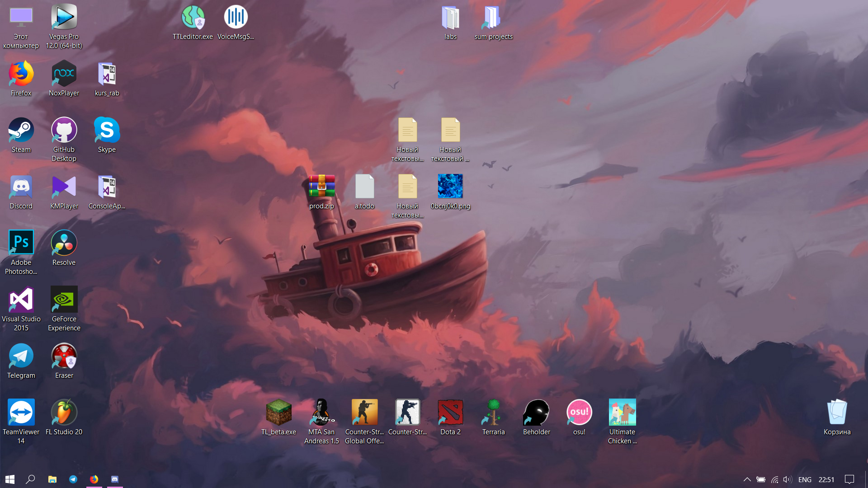Open the clock showing 22:51

coord(826,479)
